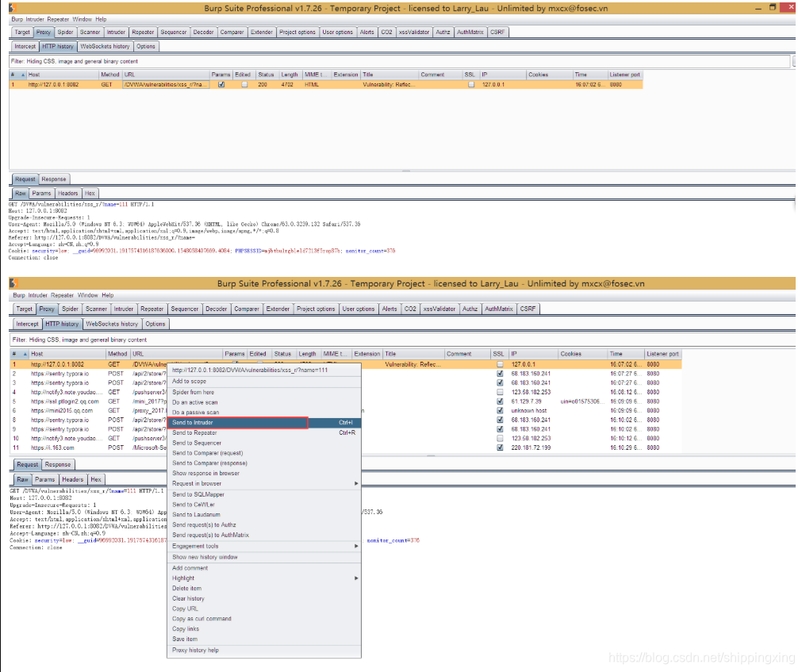This screenshot has width=802, height=672.
Task: Show the Response tab in upper window
Action: click(54, 179)
